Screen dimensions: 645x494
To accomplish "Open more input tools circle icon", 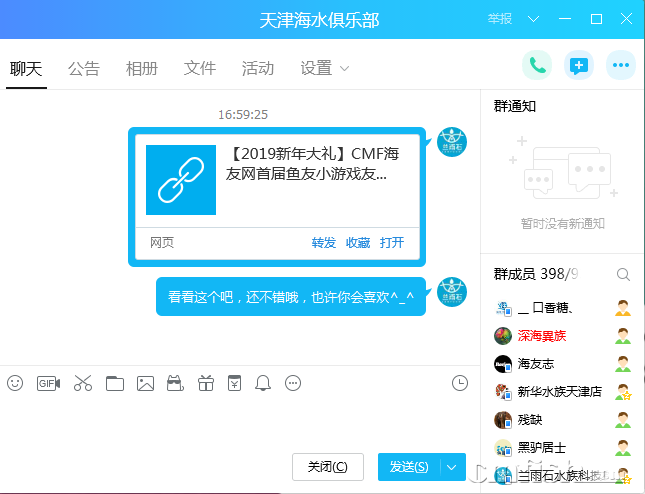I will click(x=293, y=383).
